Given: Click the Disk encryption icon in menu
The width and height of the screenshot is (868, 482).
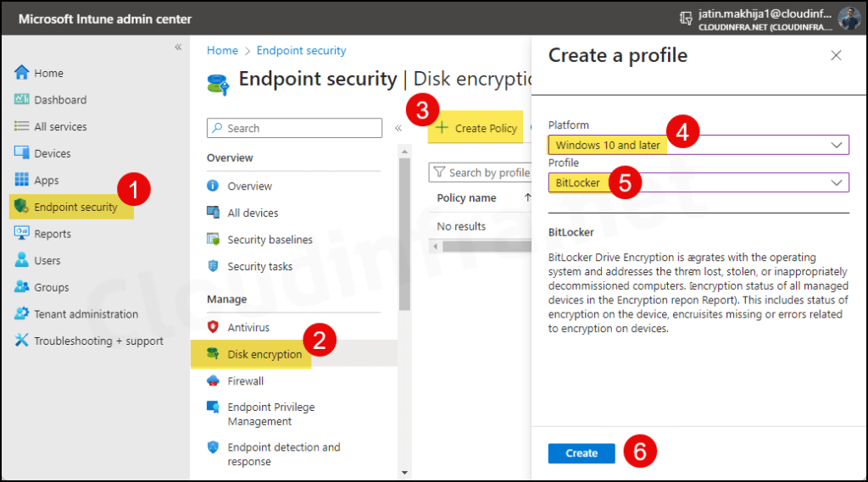Looking at the screenshot, I should (213, 353).
